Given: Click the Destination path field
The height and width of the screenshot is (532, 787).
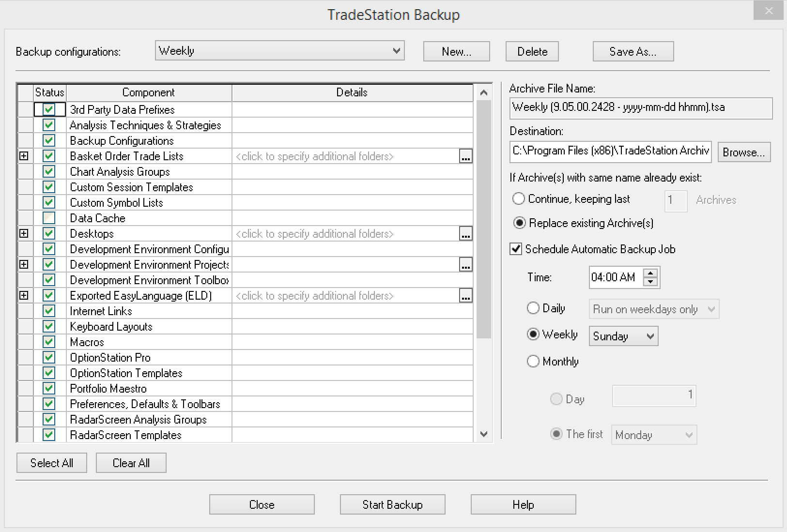Looking at the screenshot, I should point(611,152).
